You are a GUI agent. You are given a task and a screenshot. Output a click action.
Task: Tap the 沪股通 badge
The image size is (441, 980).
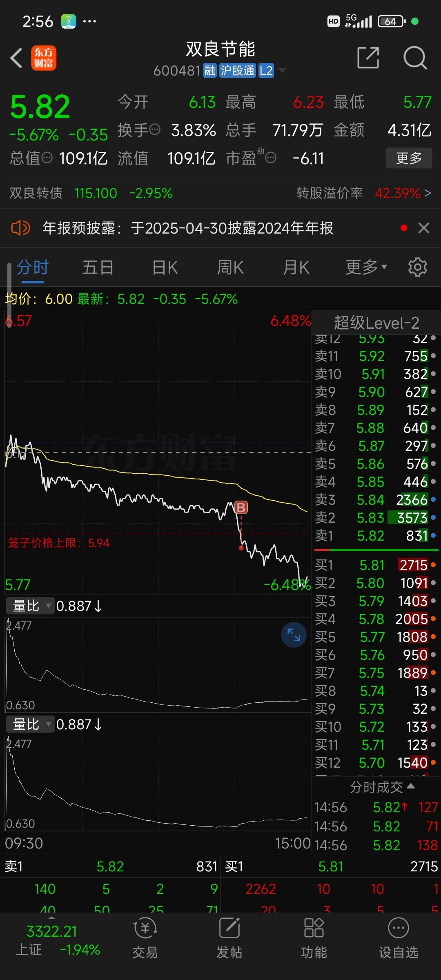click(x=237, y=71)
